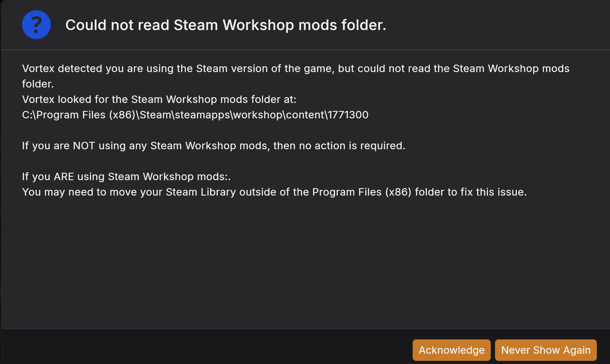Click 'Program Files (x86)' in the last sentence

tap(361, 192)
